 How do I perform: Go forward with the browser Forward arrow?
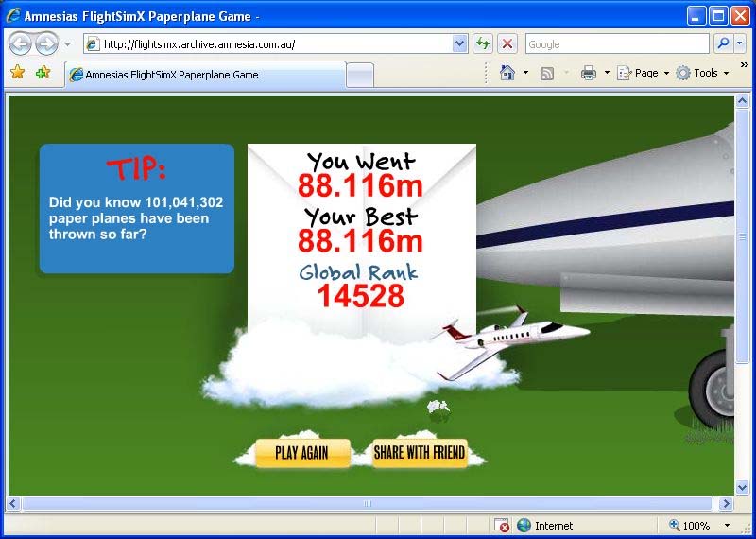point(46,44)
